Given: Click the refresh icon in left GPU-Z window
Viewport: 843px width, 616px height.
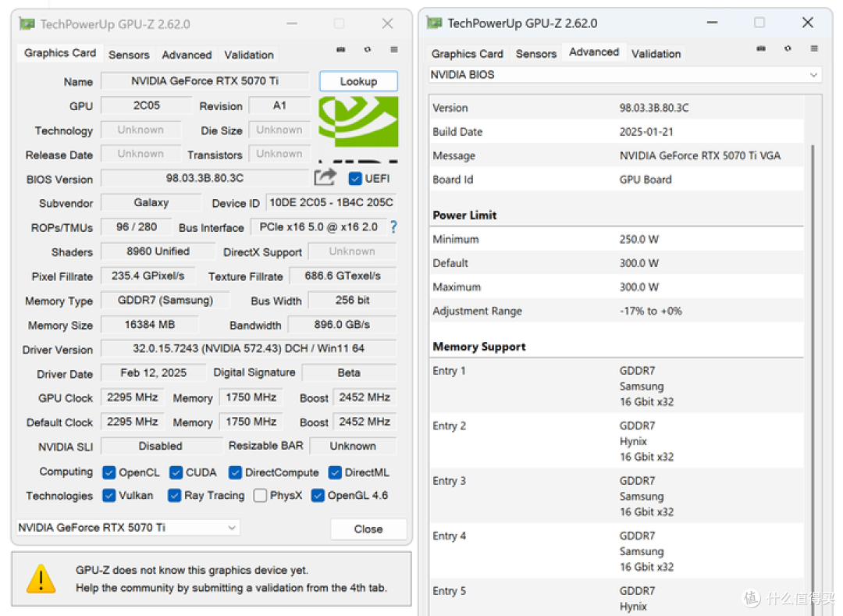Looking at the screenshot, I should (x=368, y=49).
